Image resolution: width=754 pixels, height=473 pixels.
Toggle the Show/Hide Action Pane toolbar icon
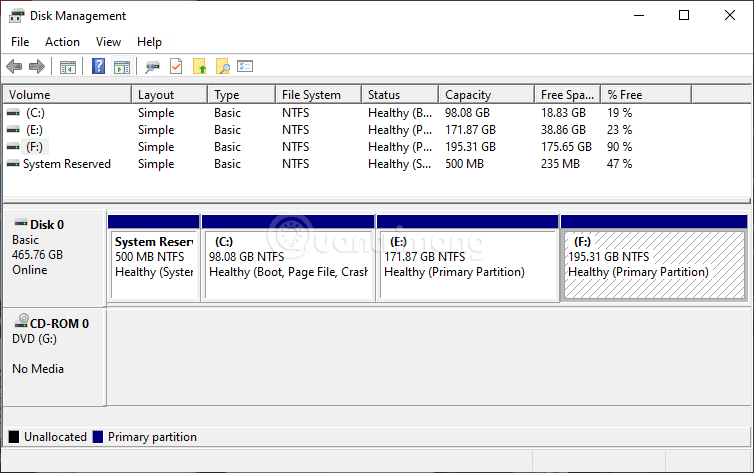click(x=122, y=67)
